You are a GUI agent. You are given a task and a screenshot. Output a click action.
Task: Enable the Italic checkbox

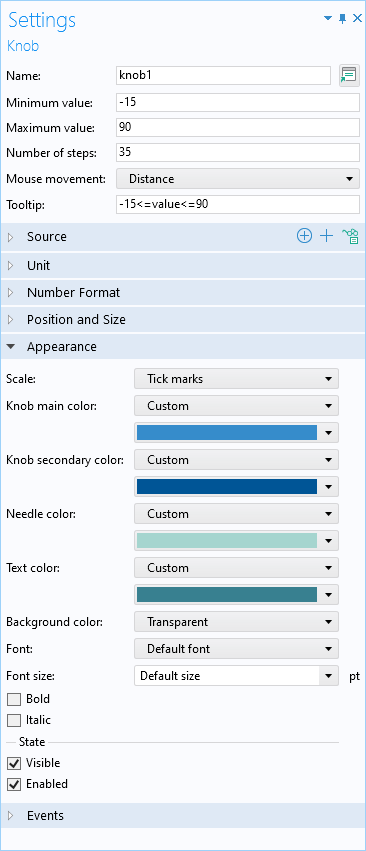[x=14, y=721]
